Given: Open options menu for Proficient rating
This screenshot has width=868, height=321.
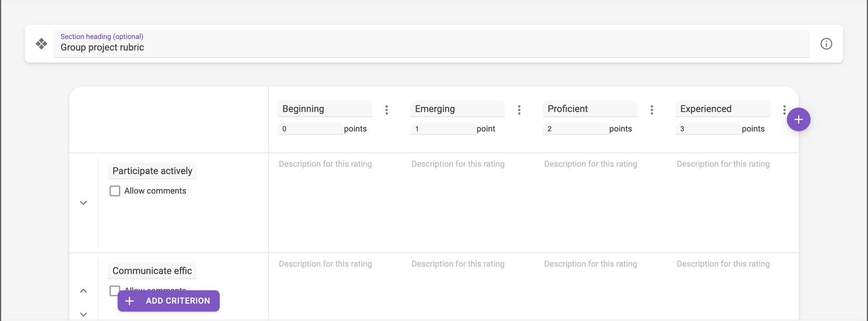Looking at the screenshot, I should point(652,110).
